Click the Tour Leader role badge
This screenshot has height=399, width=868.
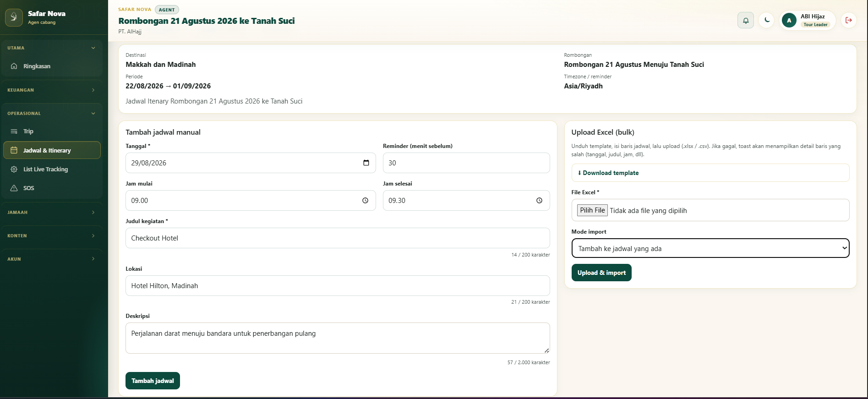[815, 25]
